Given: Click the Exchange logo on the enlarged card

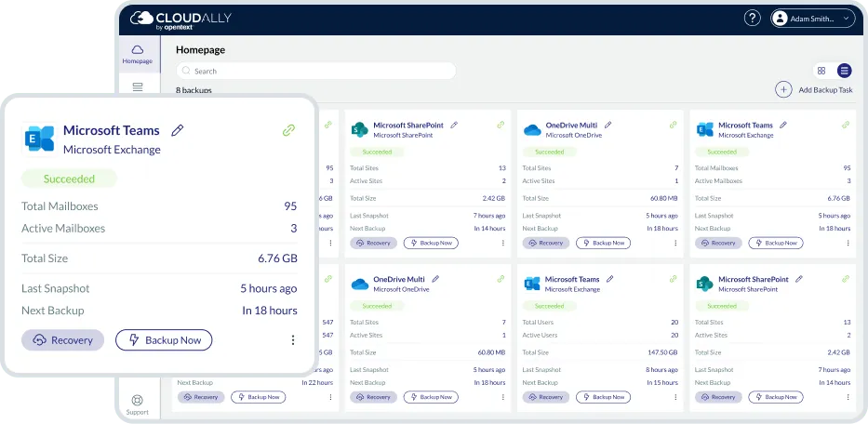Looking at the screenshot, I should [39, 139].
